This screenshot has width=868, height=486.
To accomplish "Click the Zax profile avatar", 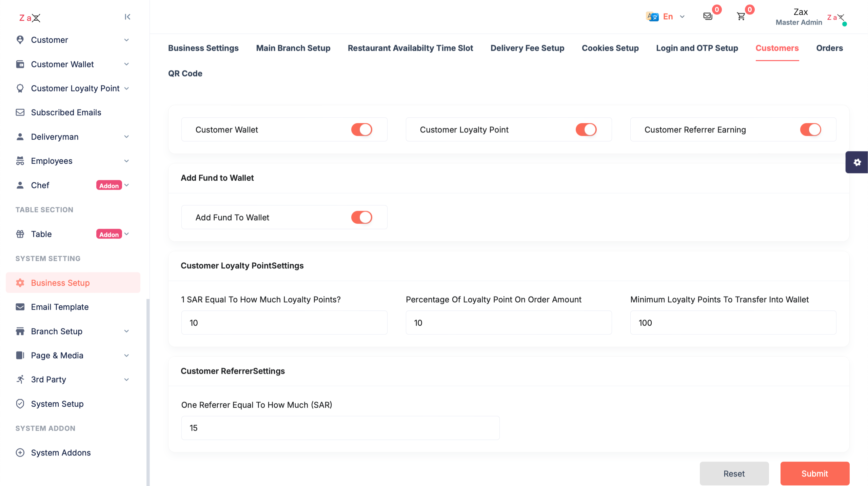I will click(836, 18).
